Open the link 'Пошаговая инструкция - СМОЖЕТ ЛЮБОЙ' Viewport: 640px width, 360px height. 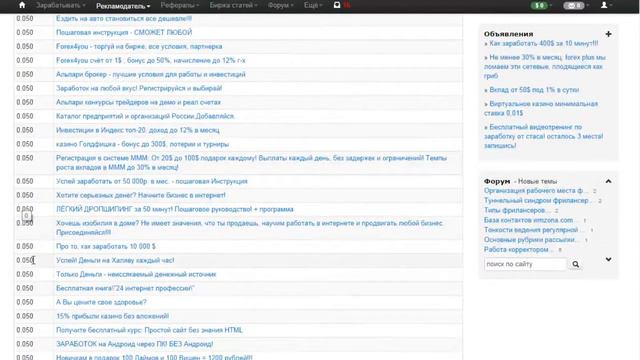point(124,32)
